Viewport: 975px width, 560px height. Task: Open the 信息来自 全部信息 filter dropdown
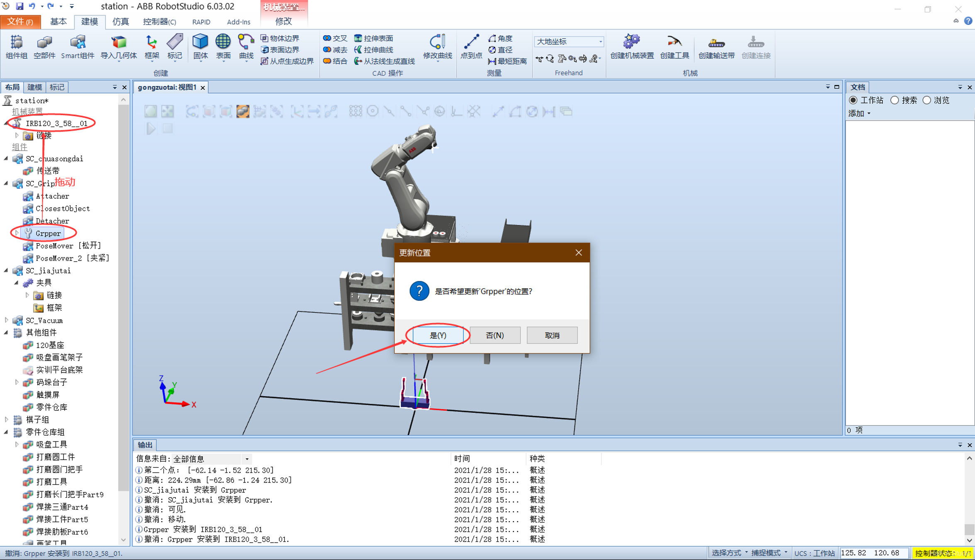pos(247,459)
